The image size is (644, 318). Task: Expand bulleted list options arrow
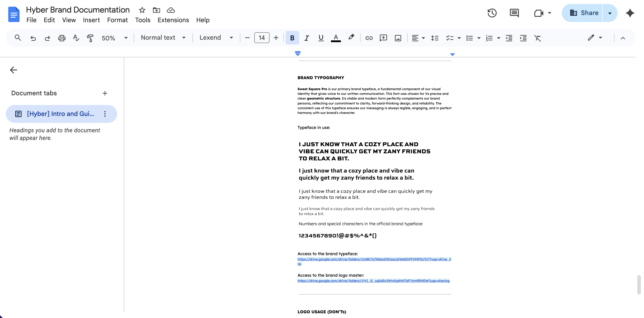pyautogui.click(x=479, y=38)
